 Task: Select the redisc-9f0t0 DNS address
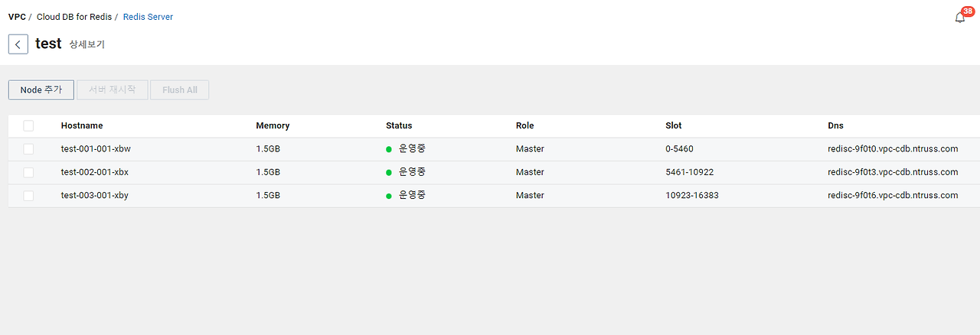click(893, 149)
